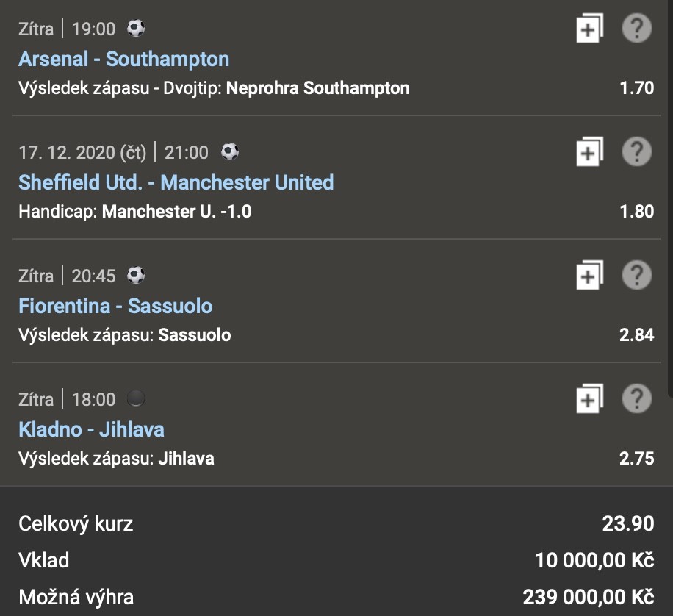Click copy-plus icon for Sheffield Utd. bet

tap(589, 153)
